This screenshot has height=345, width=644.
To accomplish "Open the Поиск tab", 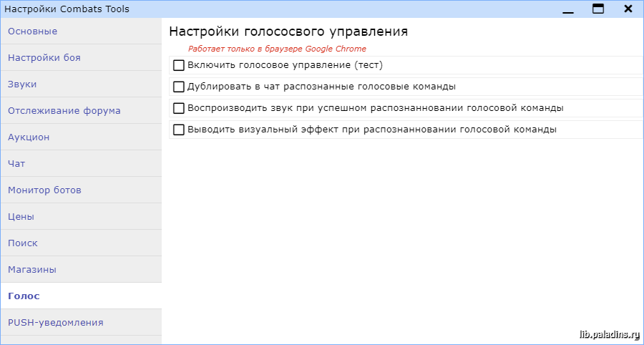I will (x=82, y=243).
